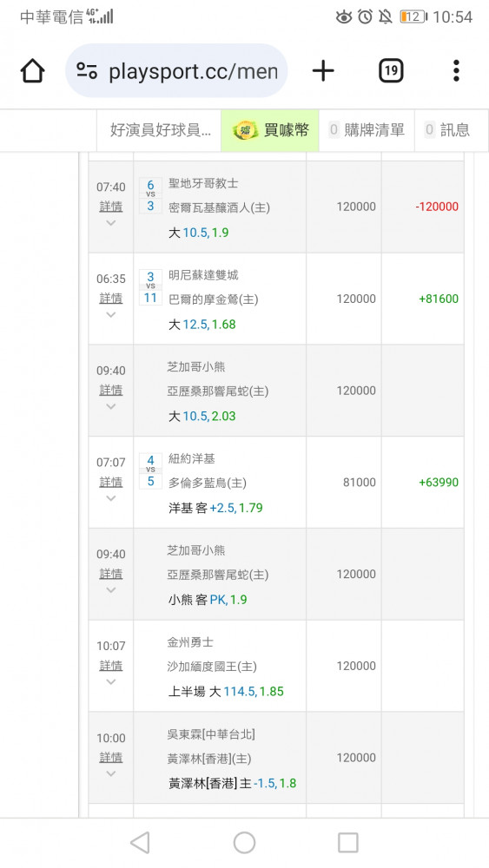Select the 好演員好球員 tab
489x868 pixels.
160,130
